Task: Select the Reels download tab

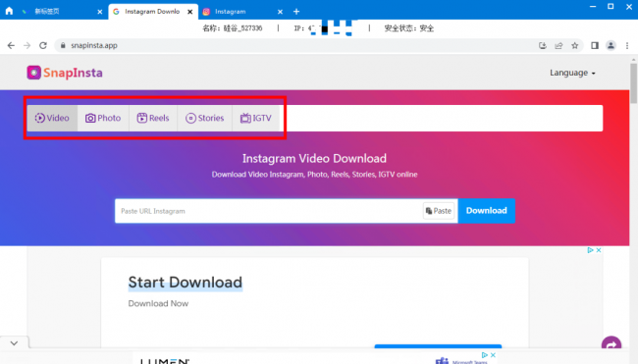Action: [x=153, y=118]
